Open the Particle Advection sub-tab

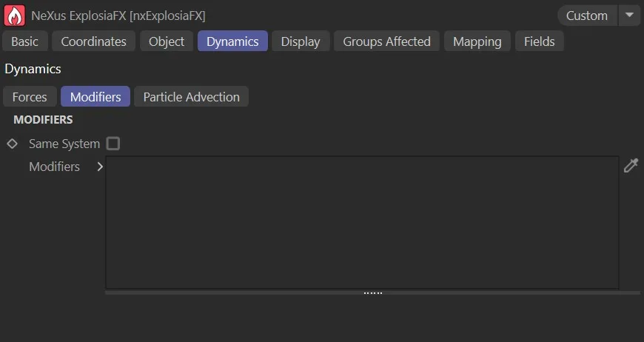click(191, 97)
